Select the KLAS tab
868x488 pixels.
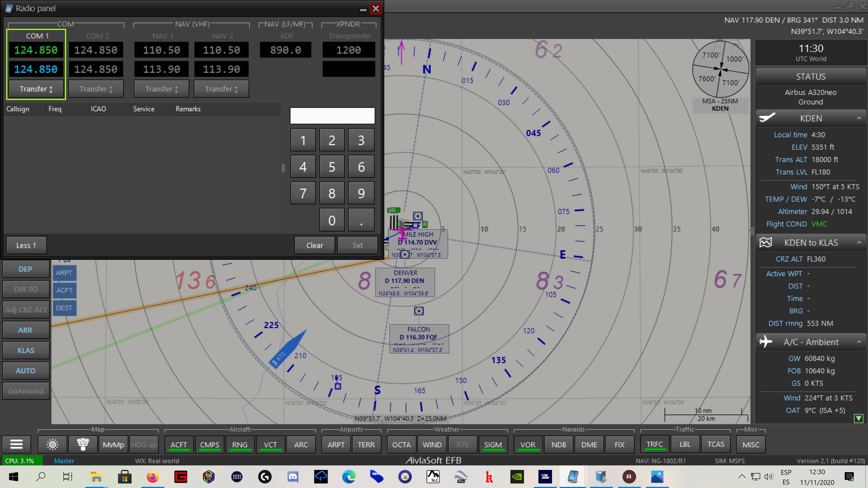coord(26,350)
